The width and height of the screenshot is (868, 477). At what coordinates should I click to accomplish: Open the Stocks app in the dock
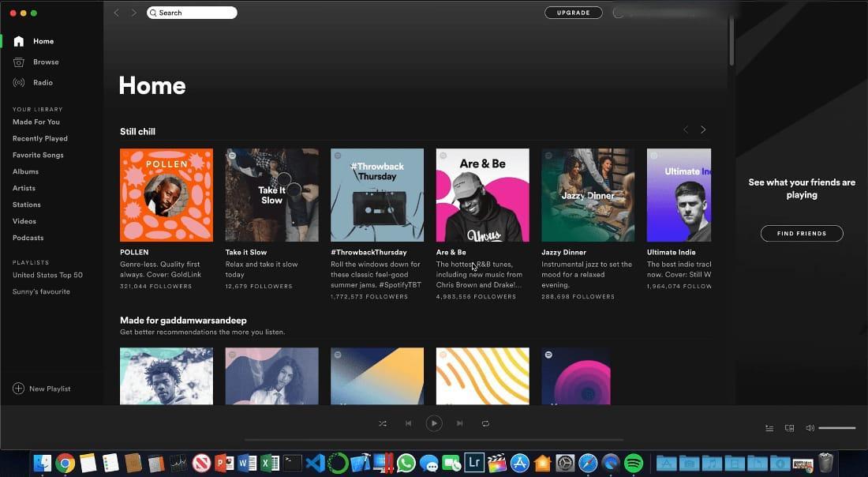click(178, 463)
